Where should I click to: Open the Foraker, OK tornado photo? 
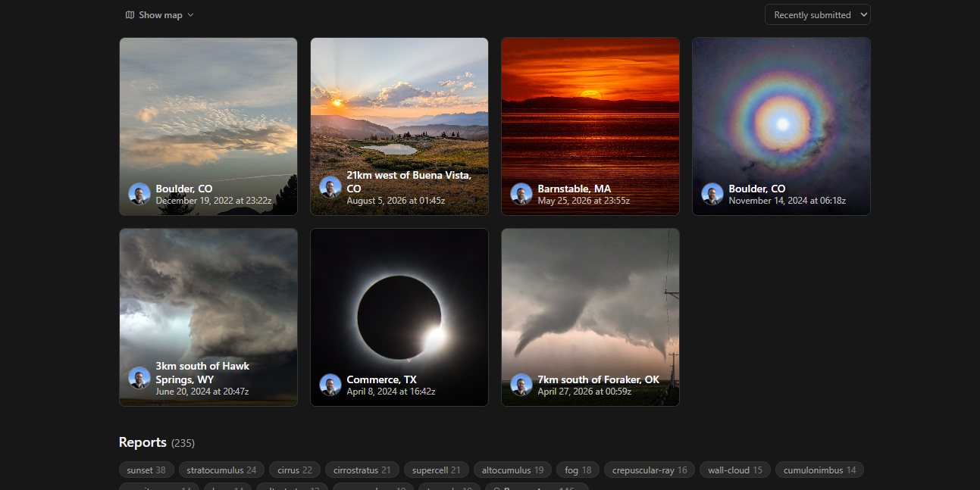point(590,317)
